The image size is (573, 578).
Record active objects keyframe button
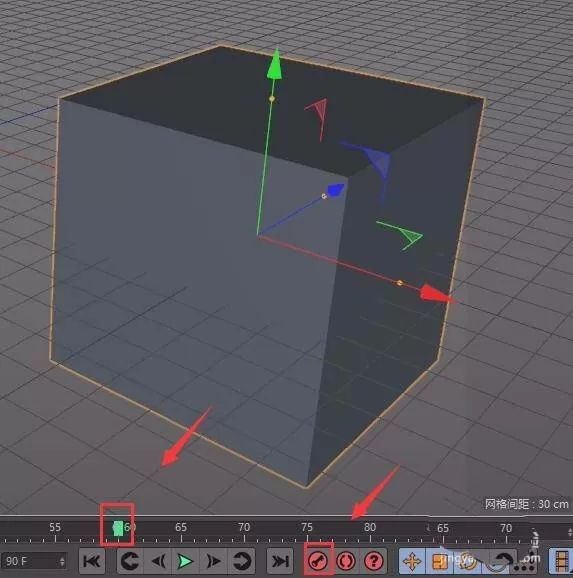[x=318, y=561]
